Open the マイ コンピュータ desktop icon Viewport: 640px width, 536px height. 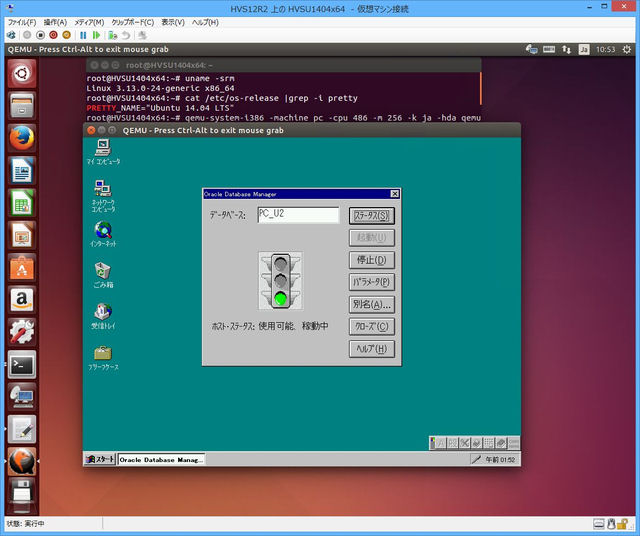coord(103,152)
